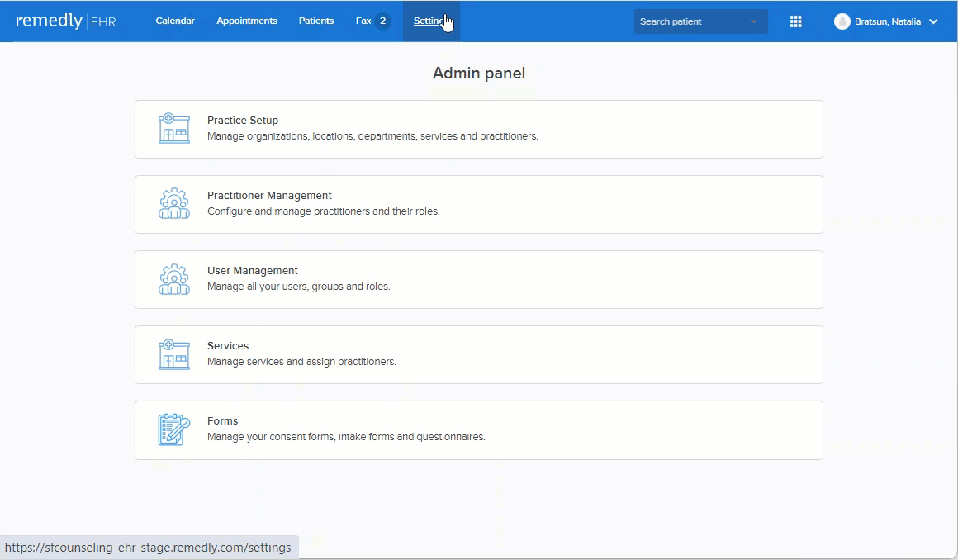Click into the Search patient field
Screen dimensions: 958x560
click(701, 21)
